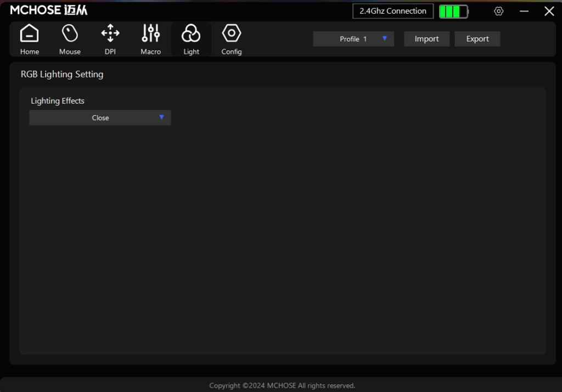This screenshot has height=392, width=562.
Task: Select the Mouse settings icon
Action: click(x=70, y=34)
